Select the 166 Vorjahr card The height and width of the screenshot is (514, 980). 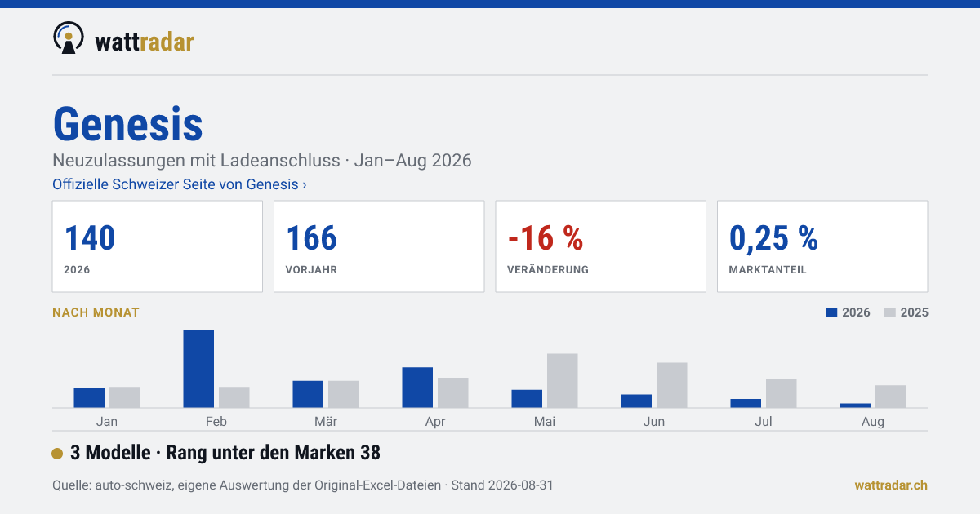coord(379,246)
